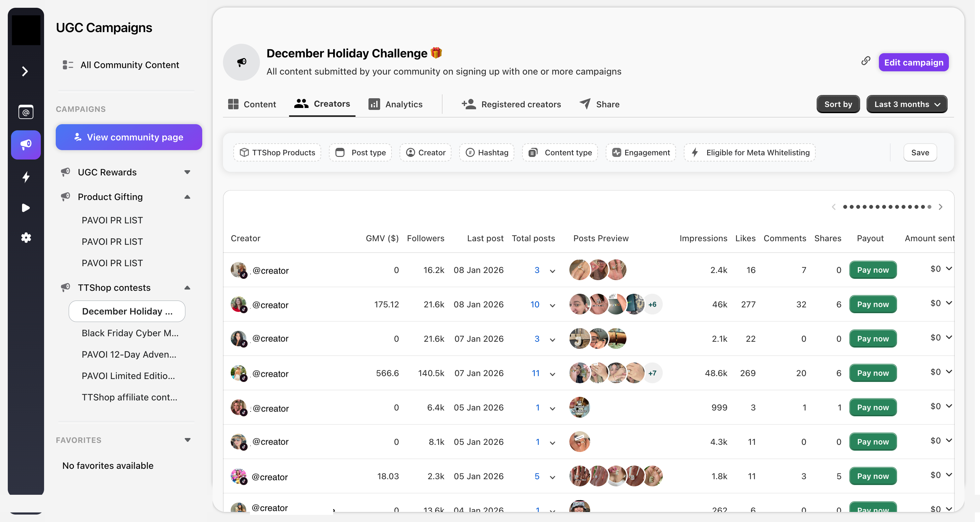This screenshot has height=522, width=980.
Task: Collapse the Product Gifting group
Action: (187, 197)
